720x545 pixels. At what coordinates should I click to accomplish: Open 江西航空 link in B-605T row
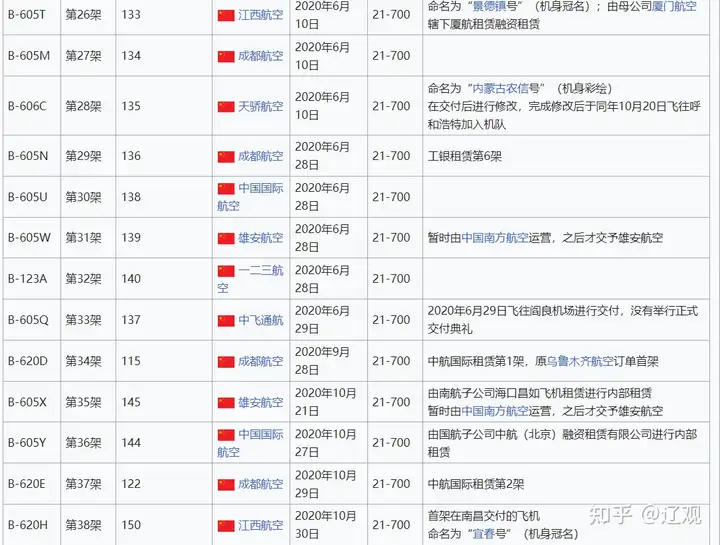tap(260, 15)
